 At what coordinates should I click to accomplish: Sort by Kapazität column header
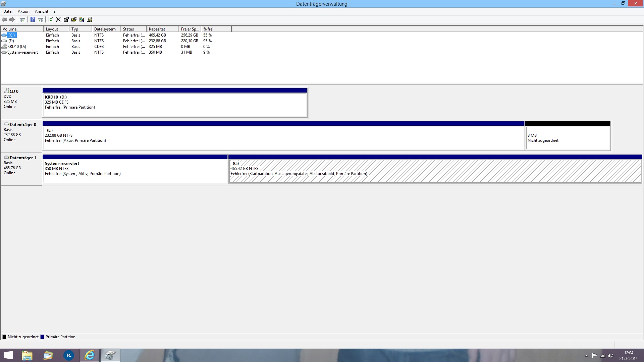click(163, 29)
